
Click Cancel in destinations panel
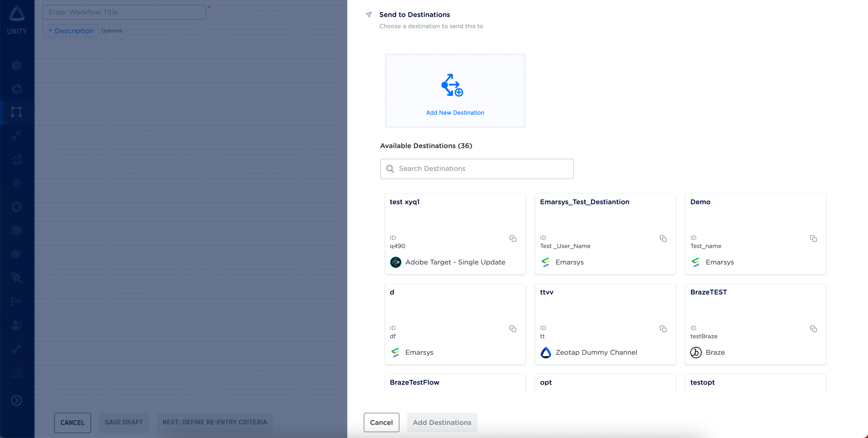click(x=381, y=422)
